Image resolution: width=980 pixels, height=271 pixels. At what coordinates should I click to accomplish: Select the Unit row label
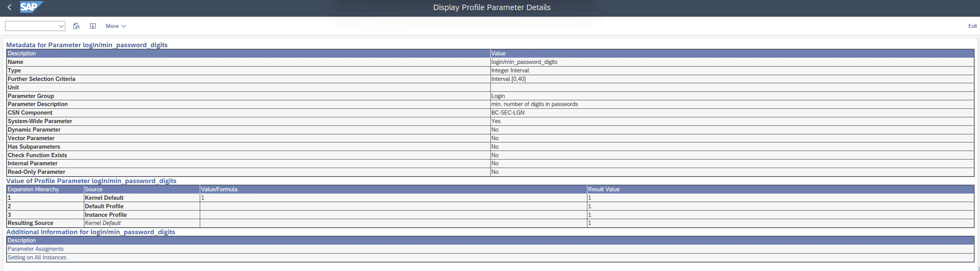13,87
